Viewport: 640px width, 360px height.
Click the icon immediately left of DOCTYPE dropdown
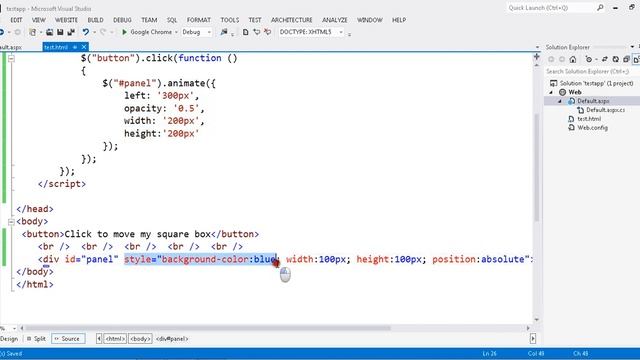pyautogui.click(x=267, y=32)
